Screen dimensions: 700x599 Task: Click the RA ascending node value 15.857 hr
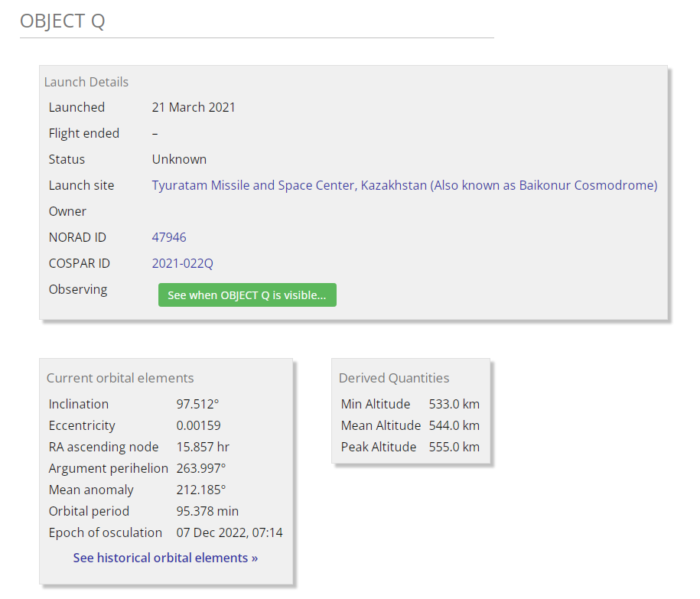(x=203, y=447)
